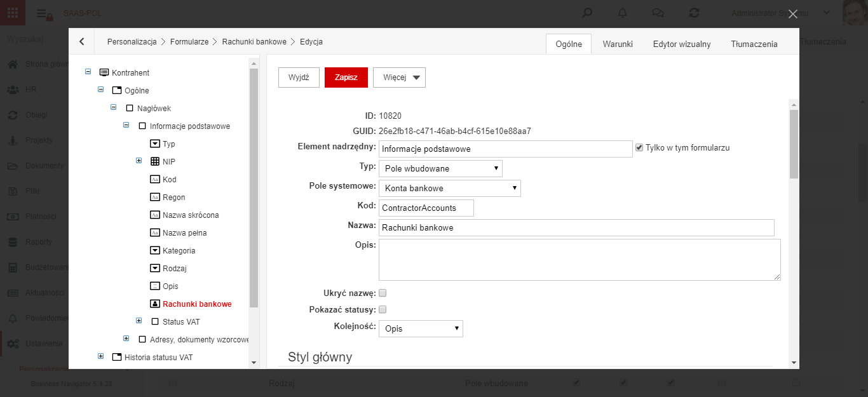Open the chat messages icon in header

(x=658, y=13)
